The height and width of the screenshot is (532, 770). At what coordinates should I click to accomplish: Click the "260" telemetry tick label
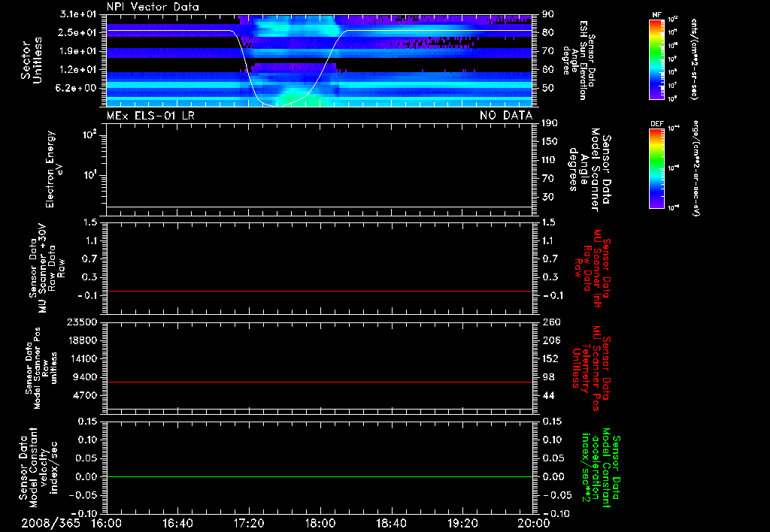tap(550, 322)
